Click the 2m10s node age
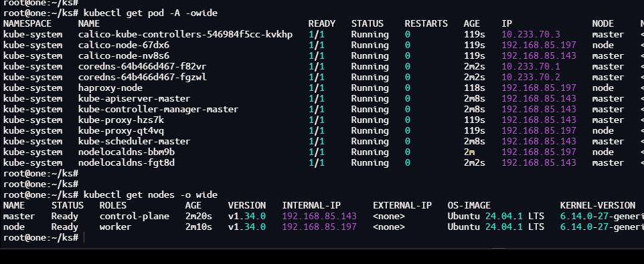The height and width of the screenshot is (264, 644). click(198, 227)
